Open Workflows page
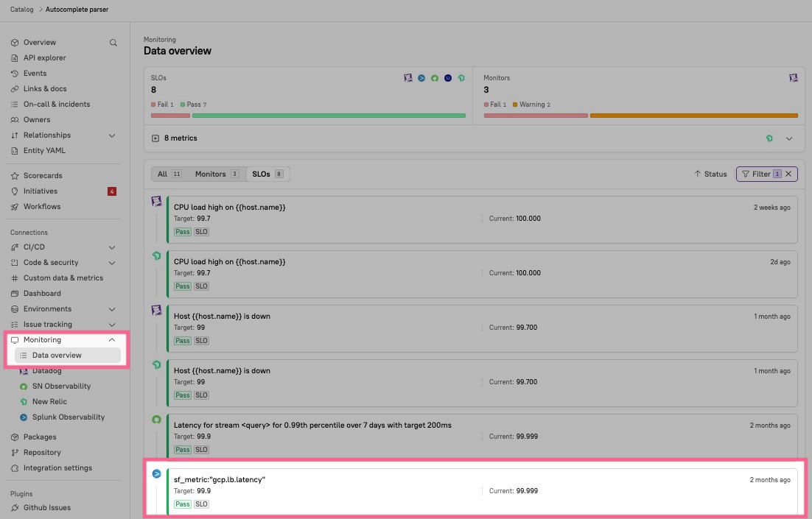Viewport: 812px width, 519px height. (x=42, y=206)
